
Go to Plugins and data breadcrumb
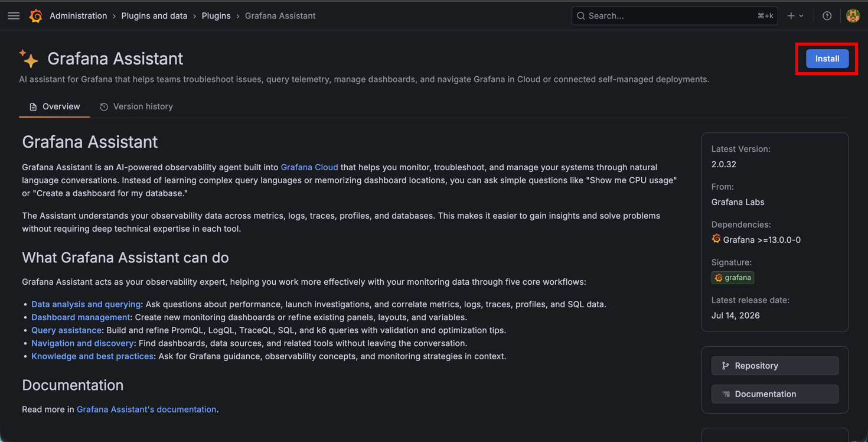(154, 16)
